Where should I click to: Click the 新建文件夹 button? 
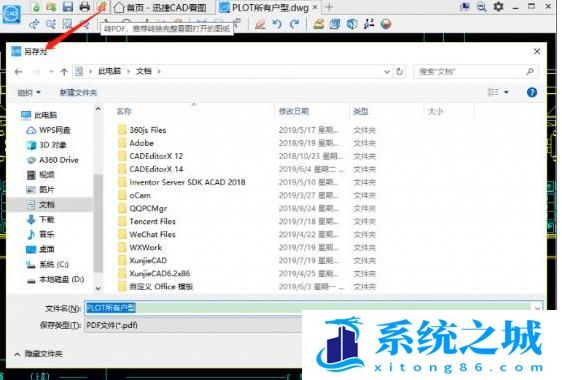[x=78, y=92]
